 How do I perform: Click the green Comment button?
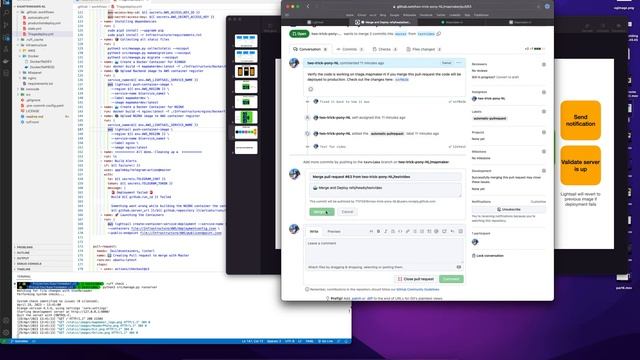[x=451, y=279]
